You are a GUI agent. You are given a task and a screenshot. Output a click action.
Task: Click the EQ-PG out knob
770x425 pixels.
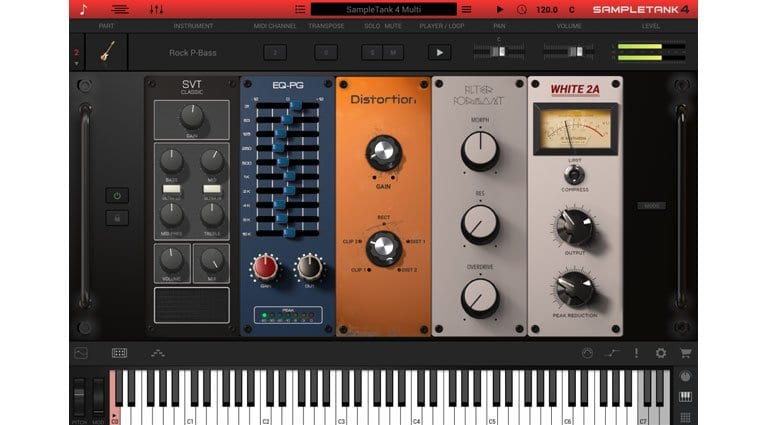click(x=309, y=268)
